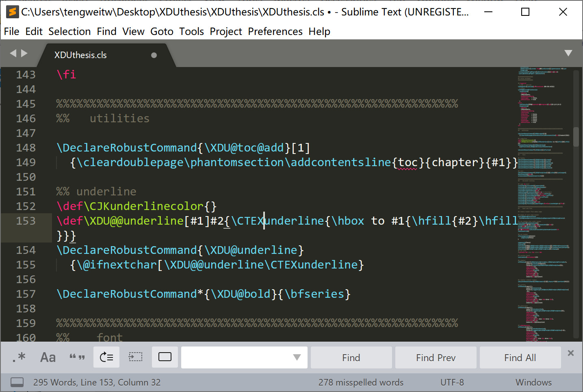This screenshot has width=583, height=392.
Task: Change the Windows line endings setting
Action: (x=533, y=382)
